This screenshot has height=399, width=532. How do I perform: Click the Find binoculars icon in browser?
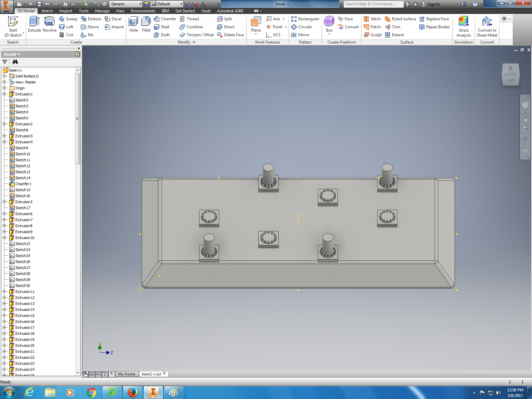[15, 62]
